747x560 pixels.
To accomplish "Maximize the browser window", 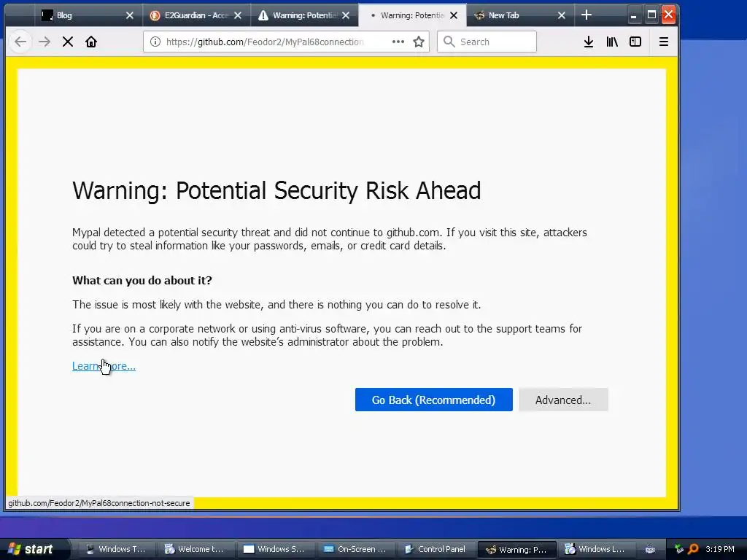I will (651, 15).
